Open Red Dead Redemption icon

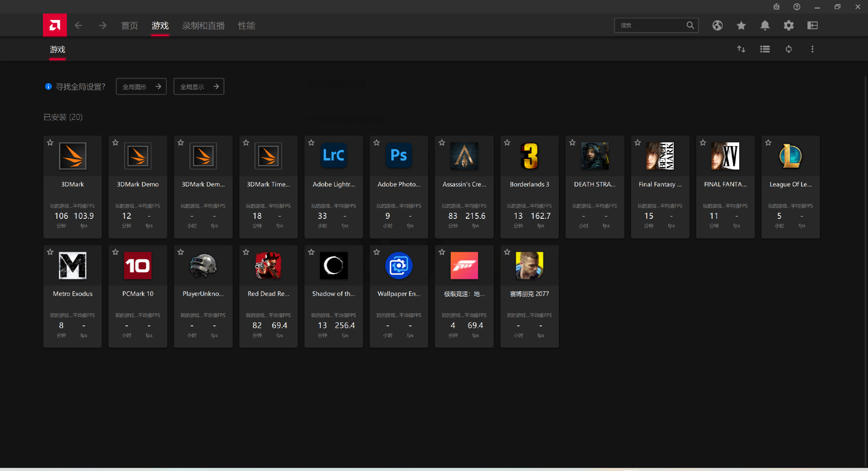[269, 265]
